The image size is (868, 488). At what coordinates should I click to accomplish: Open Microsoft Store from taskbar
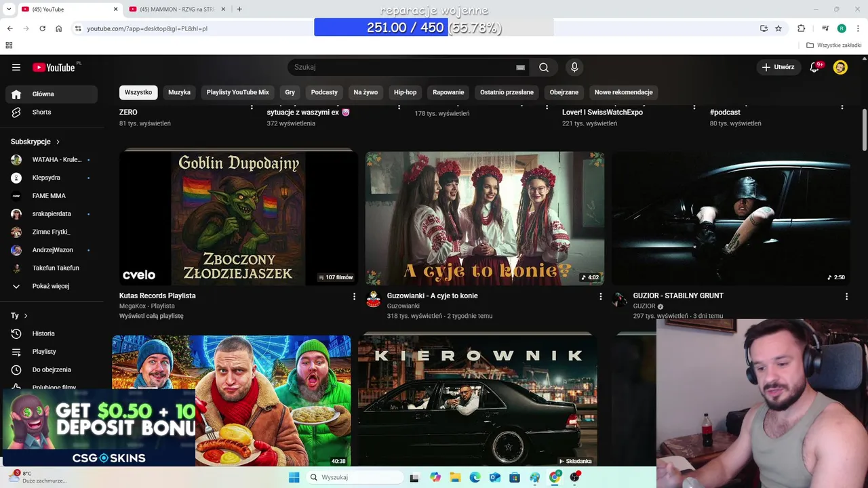click(x=515, y=477)
